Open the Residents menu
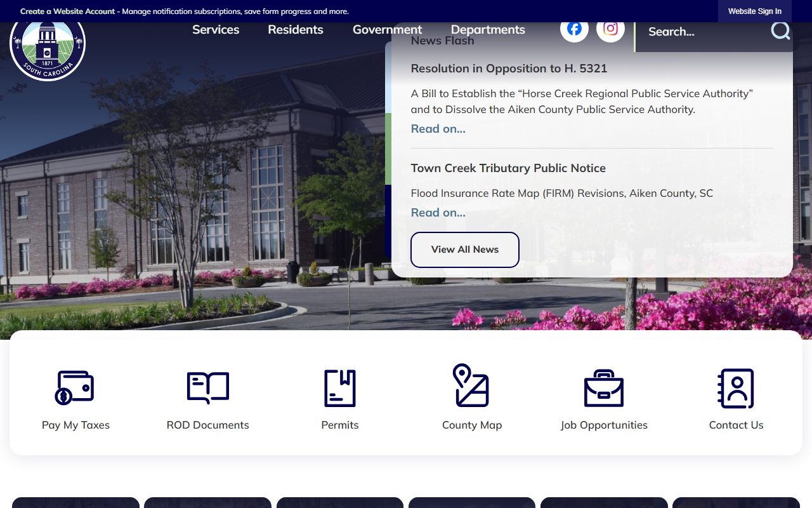The width and height of the screenshot is (812, 508). point(296,30)
